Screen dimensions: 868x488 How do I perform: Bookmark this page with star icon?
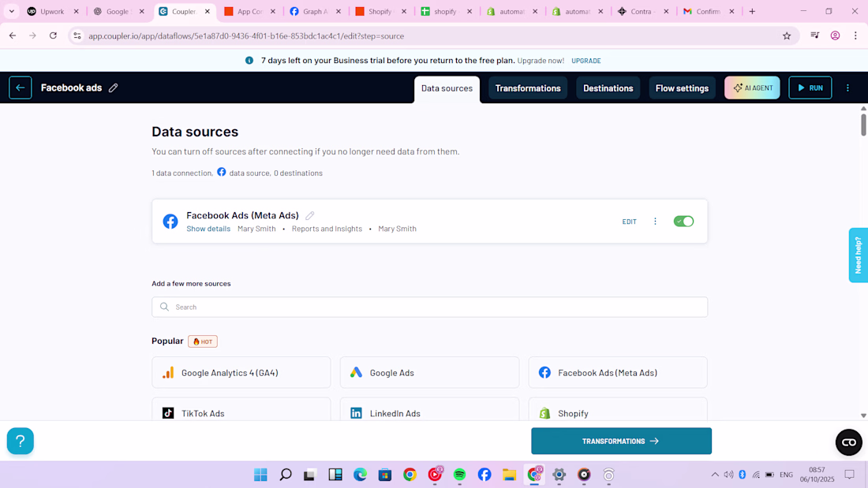pyautogui.click(x=787, y=36)
